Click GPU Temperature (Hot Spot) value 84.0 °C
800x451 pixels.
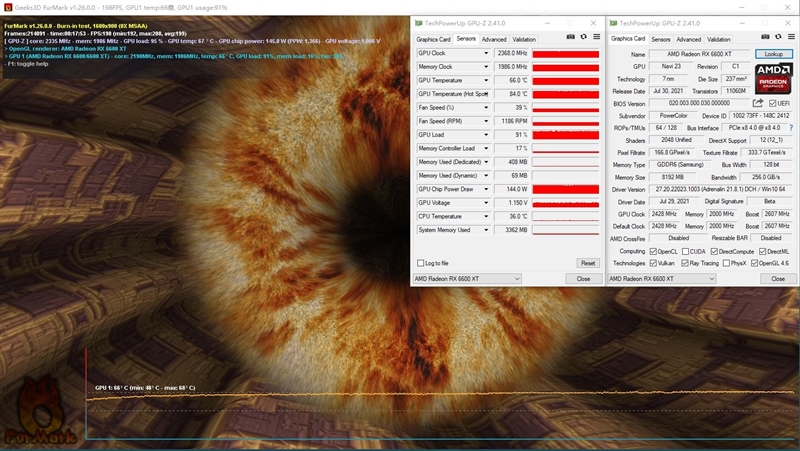[x=511, y=94]
